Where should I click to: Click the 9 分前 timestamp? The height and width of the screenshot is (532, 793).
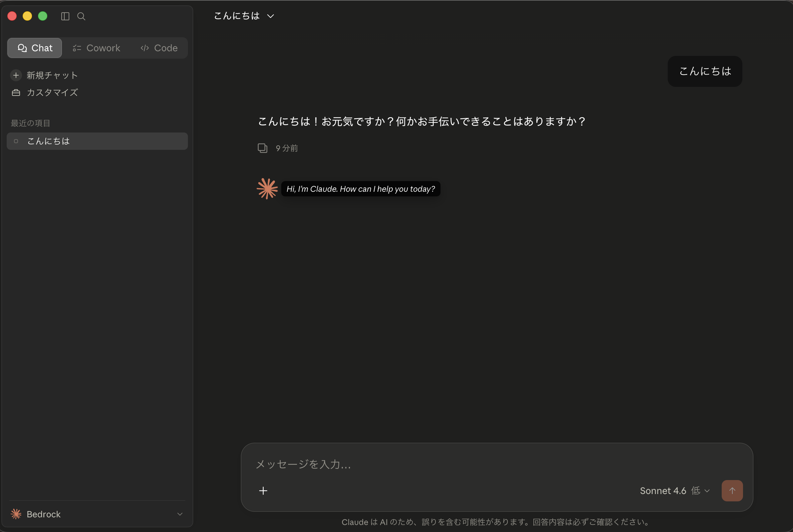[287, 148]
